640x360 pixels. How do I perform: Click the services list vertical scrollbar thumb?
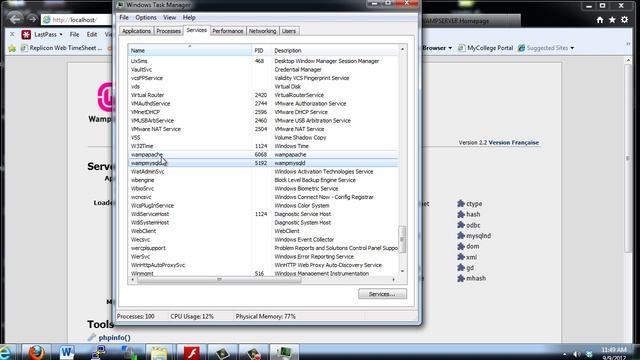(402, 240)
